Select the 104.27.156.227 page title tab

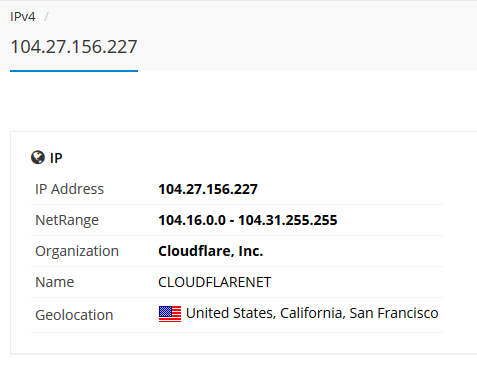click(74, 47)
